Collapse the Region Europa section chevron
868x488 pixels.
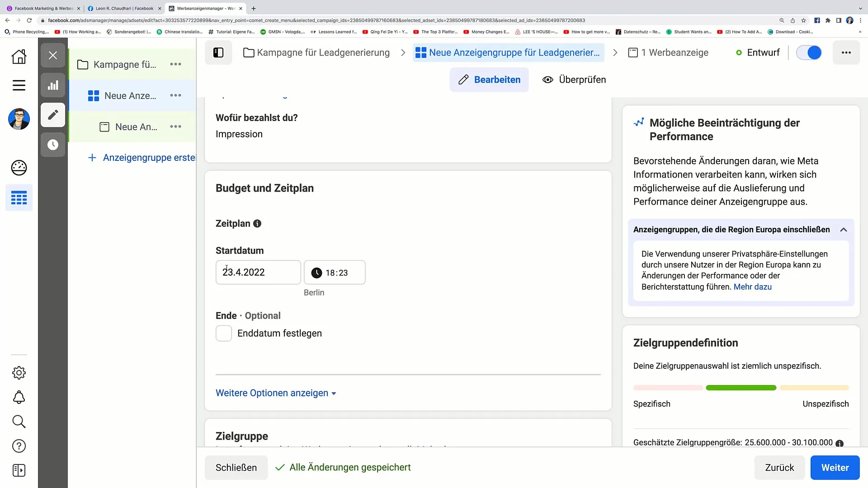click(844, 230)
